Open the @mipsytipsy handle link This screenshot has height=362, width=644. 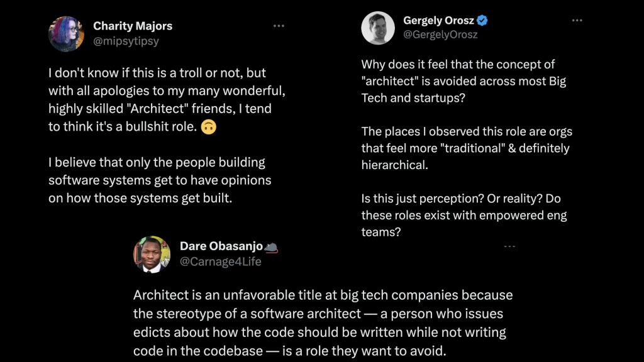click(x=126, y=41)
